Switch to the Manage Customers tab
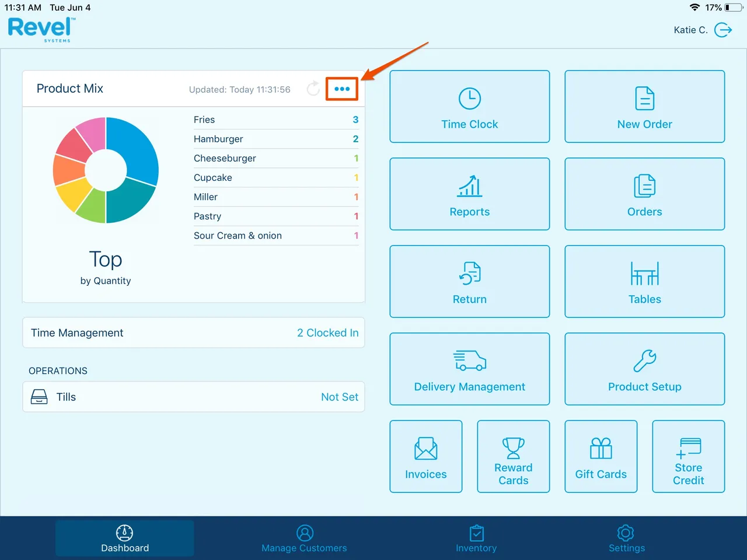 [x=304, y=538]
